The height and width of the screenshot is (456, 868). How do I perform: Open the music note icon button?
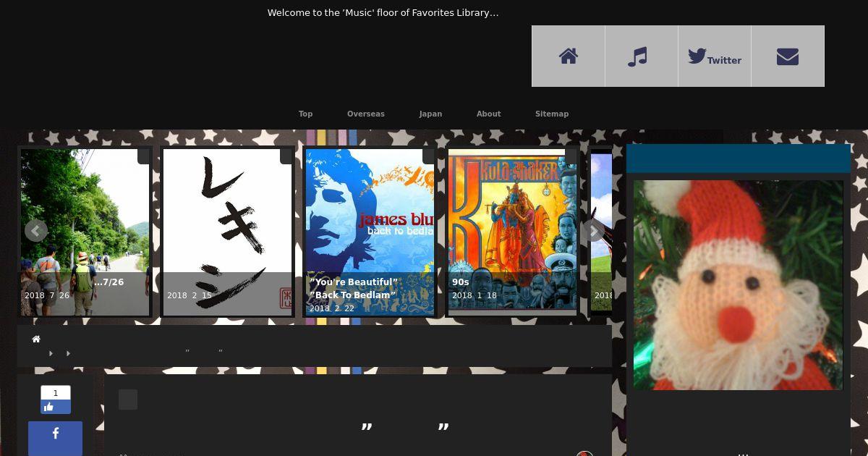pos(642,56)
